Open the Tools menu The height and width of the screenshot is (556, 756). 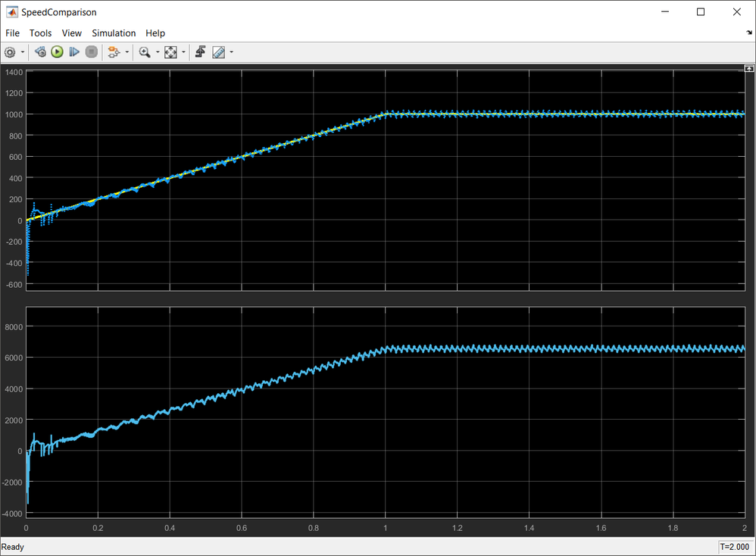[40, 33]
